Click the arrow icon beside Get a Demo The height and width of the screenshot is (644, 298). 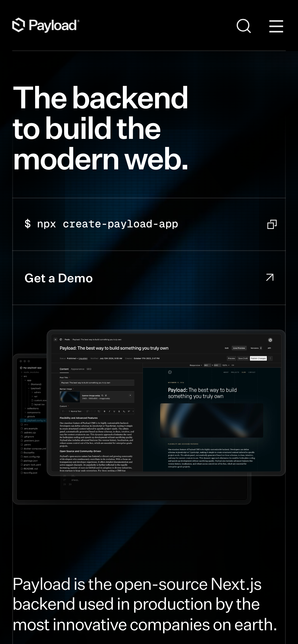pyautogui.click(x=270, y=277)
